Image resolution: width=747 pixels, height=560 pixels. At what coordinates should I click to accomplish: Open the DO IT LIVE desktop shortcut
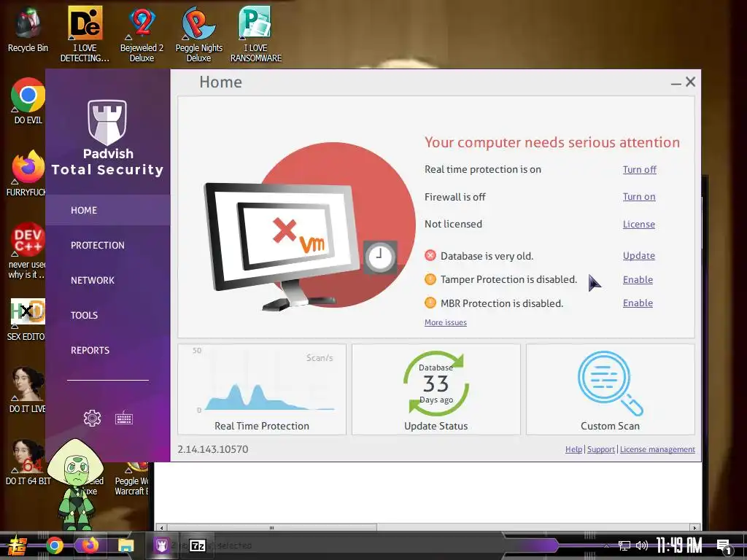tap(28, 389)
